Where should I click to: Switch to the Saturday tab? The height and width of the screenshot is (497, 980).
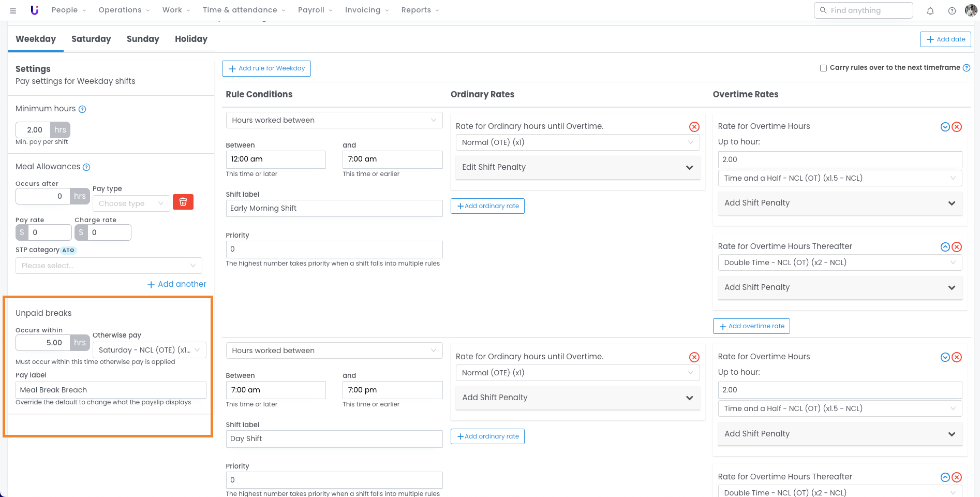point(91,39)
